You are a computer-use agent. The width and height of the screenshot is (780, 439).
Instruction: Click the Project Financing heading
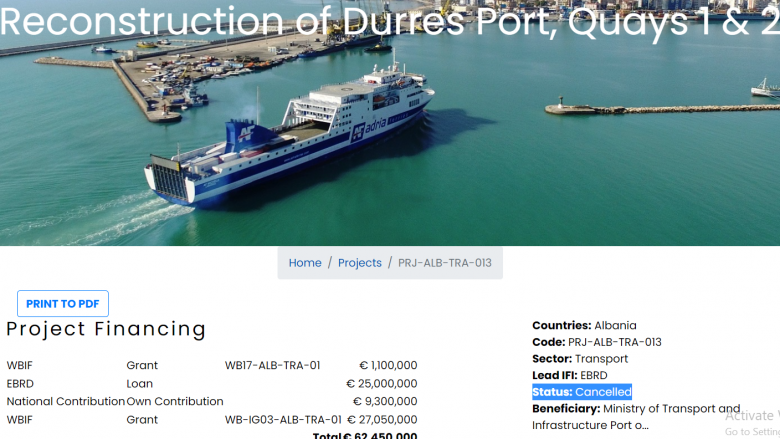tap(106, 329)
